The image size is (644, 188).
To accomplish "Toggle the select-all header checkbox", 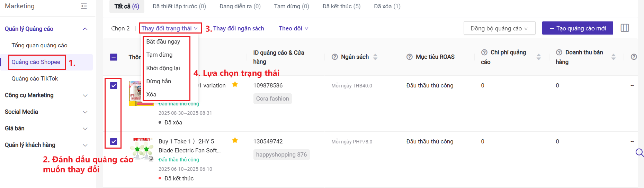I will [x=114, y=57].
